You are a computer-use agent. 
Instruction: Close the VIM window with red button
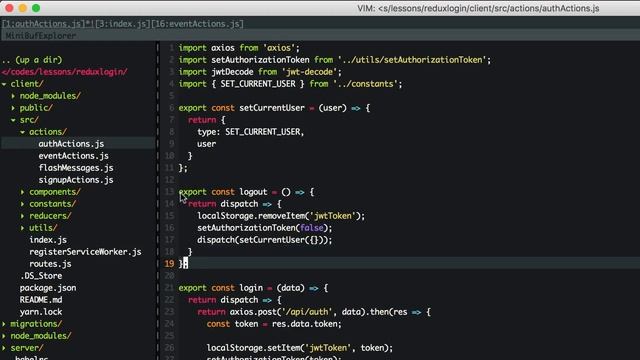[x=9, y=8]
